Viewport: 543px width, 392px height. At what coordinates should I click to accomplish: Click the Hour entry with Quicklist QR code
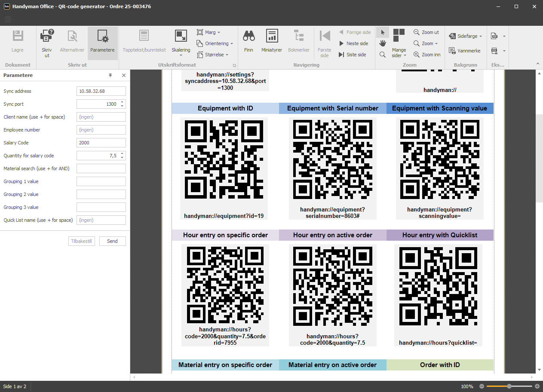point(439,286)
